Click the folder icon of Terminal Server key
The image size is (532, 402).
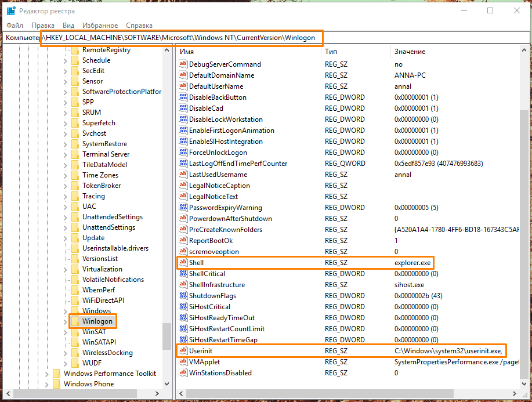pos(75,154)
